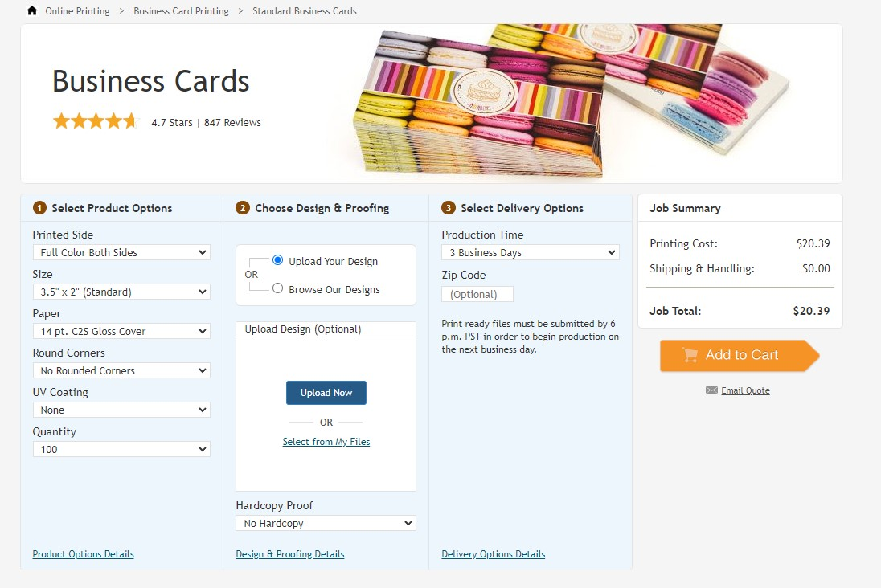Click the macaron business cards product image
The height and width of the screenshot is (588, 881).
click(570, 101)
